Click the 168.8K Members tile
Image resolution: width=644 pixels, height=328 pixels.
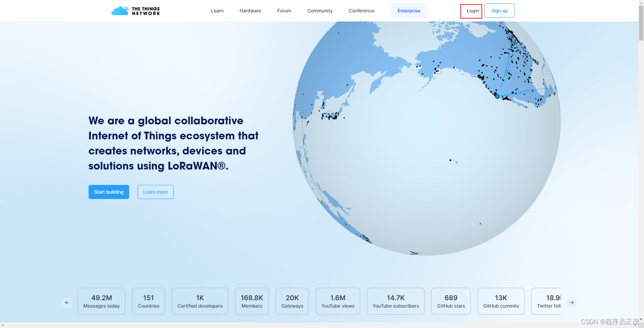click(x=252, y=301)
